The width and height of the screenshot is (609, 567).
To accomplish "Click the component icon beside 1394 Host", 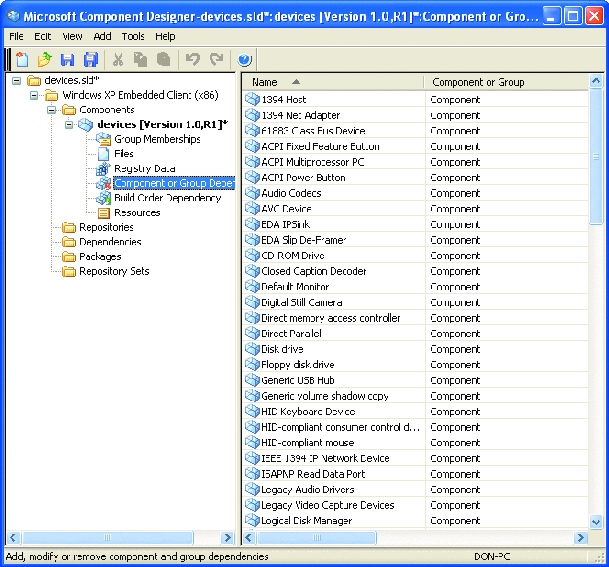I will click(252, 99).
